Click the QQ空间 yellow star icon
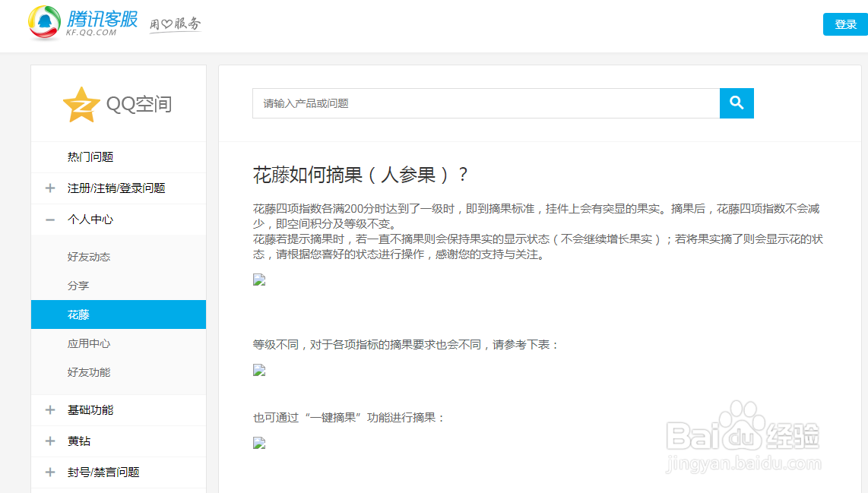Image resolution: width=868 pixels, height=493 pixels. tap(81, 104)
